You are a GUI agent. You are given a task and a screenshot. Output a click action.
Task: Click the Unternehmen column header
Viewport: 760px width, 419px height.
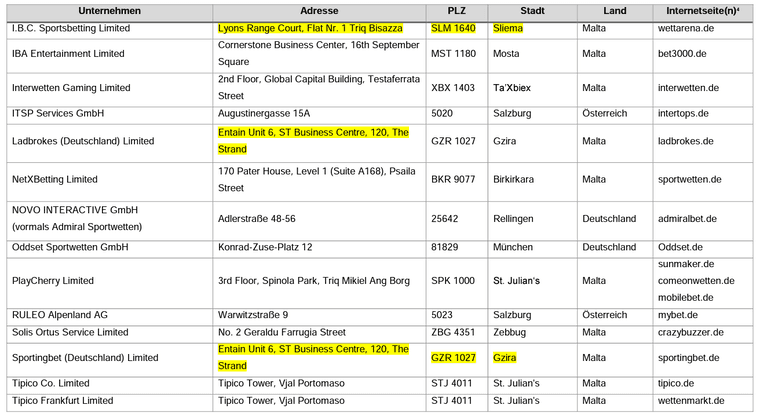point(110,11)
